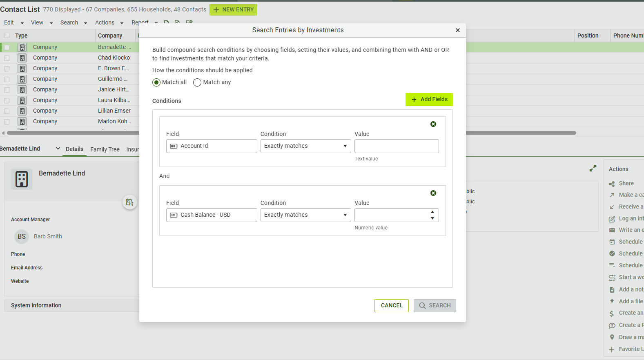Click the building icon in Marlon Koh row
Screen dimensions: 644x360
tap(22, 122)
